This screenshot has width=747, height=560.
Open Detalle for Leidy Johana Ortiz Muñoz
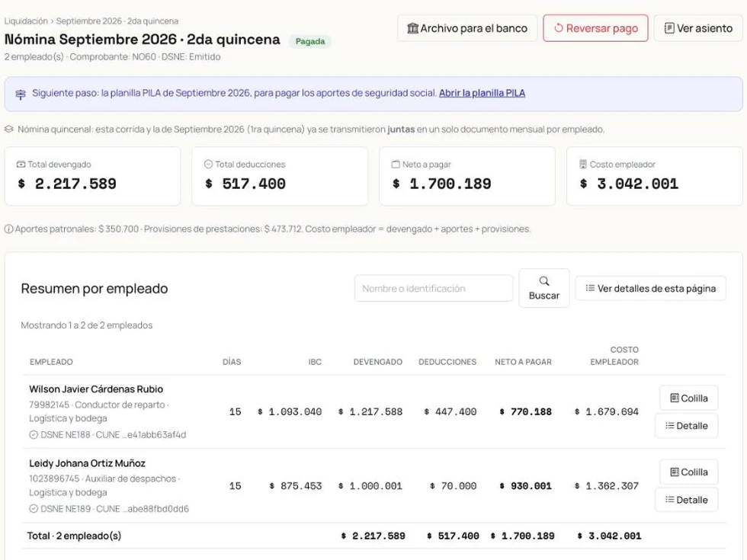(687, 500)
